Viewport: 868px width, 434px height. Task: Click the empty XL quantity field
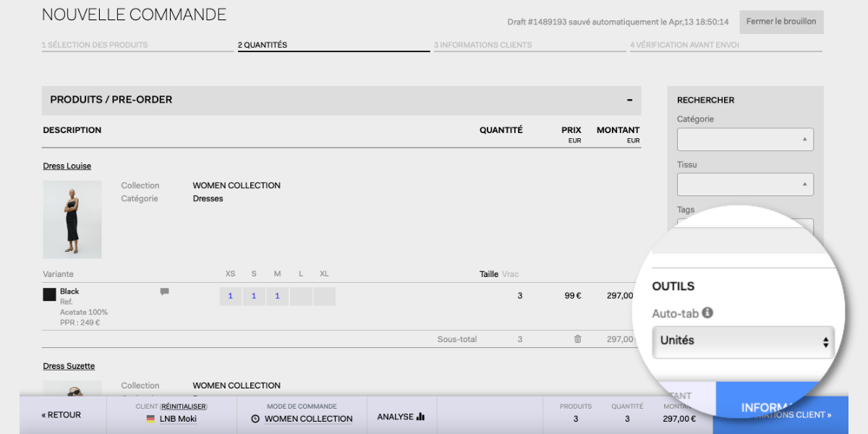click(325, 296)
